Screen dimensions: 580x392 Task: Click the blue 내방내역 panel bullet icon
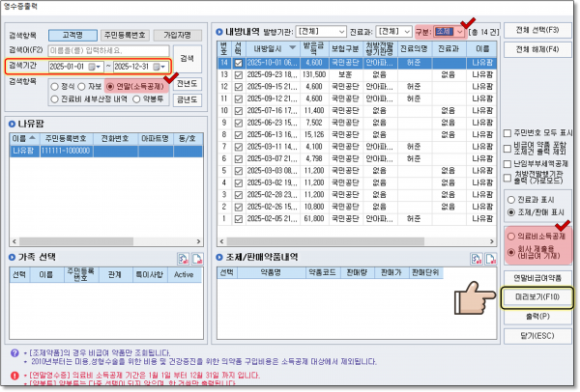tap(219, 31)
